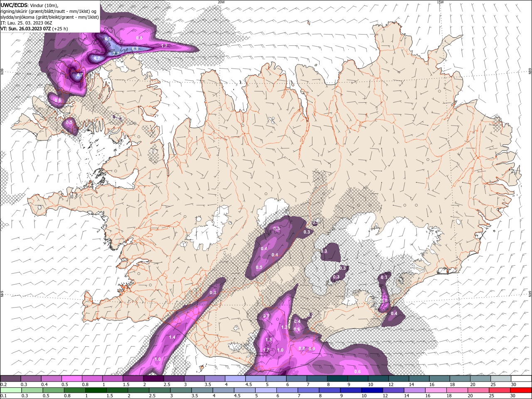The image size is (532, 399).
Task: Pick the bright red 30 rain scale swatch
Action: pyautogui.click(x=521, y=390)
